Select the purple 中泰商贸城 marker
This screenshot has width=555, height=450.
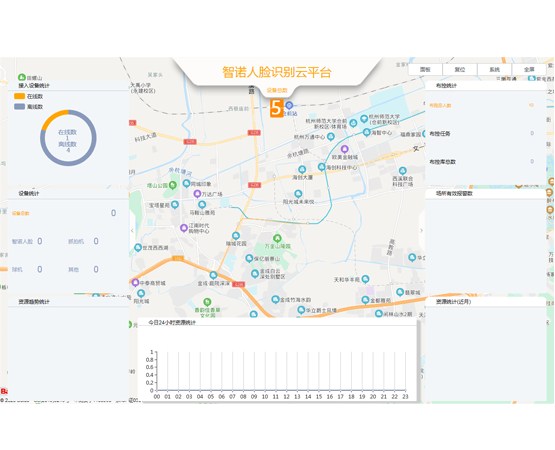pos(135,283)
